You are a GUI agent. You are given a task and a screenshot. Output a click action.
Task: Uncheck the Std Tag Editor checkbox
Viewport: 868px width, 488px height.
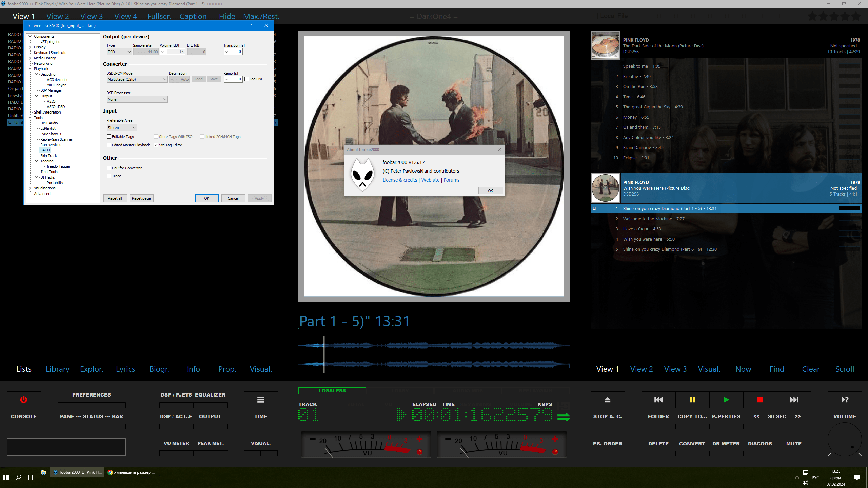point(156,145)
